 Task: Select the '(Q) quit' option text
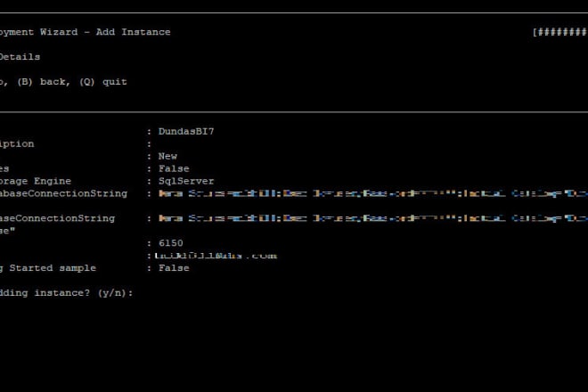pos(103,82)
